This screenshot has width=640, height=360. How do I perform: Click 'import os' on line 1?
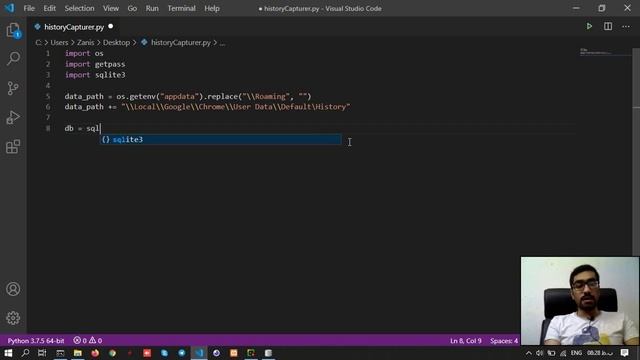tap(84, 53)
